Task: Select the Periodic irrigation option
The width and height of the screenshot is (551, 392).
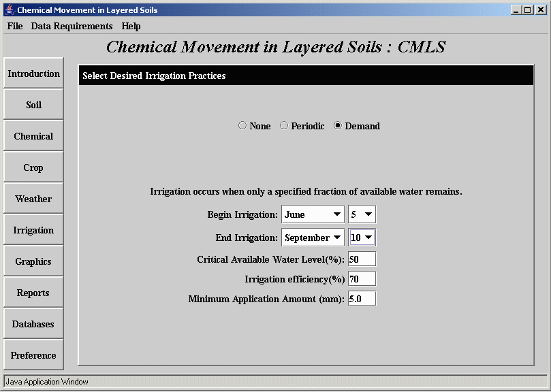Action: point(302,126)
